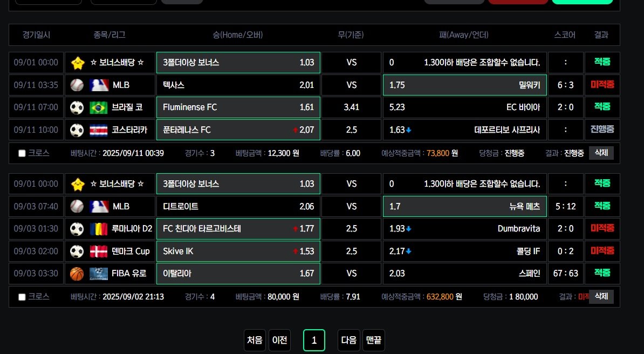Select the 밀워키 1.75 odds cell

(x=464, y=85)
